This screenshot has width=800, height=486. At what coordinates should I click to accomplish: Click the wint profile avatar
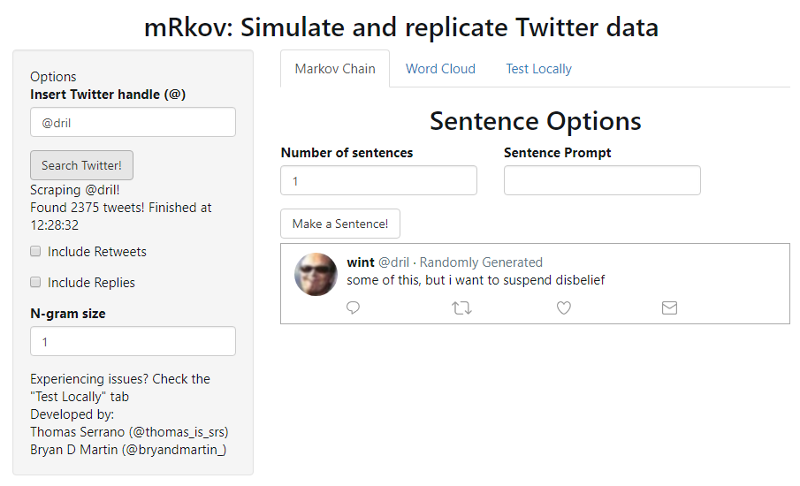(x=316, y=274)
